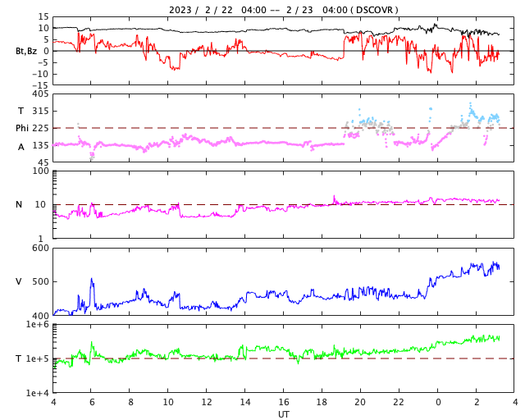Click the '1e+4' temperature tick label
Screen dimensions: 525x420
pos(38,393)
